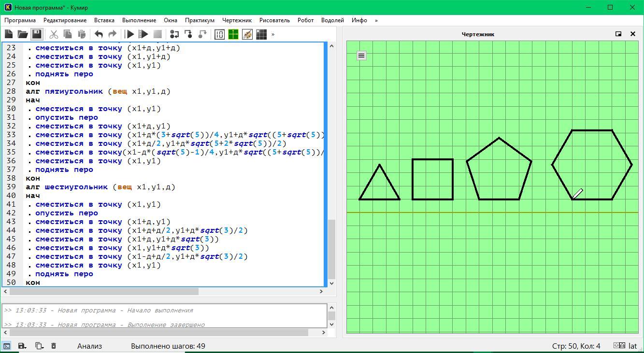Open the Выполнение menu
Viewport: 644px width, 353px height.
[x=139, y=20]
